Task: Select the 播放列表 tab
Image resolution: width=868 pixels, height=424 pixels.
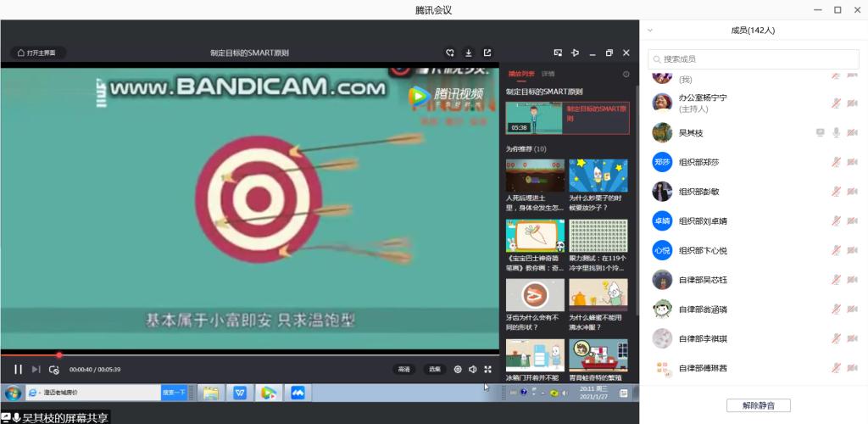Action: pos(520,75)
